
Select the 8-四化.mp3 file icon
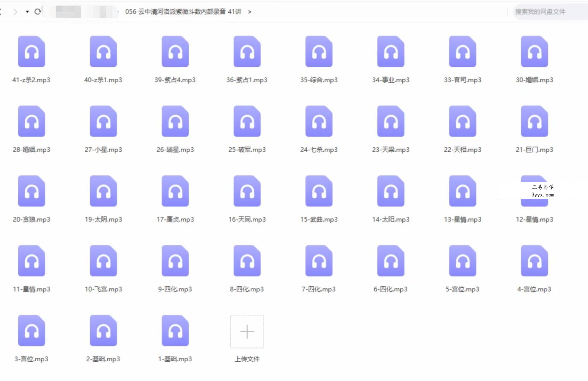pos(247,261)
